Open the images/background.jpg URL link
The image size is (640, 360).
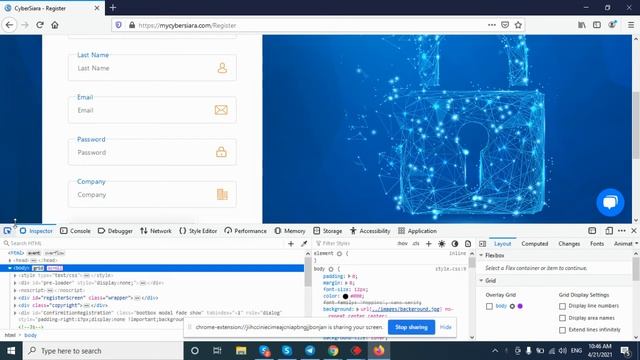tap(406, 309)
